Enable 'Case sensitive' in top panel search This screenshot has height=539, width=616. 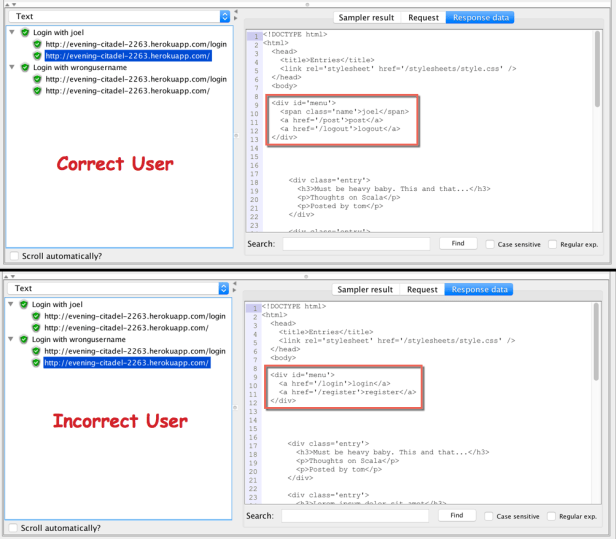[490, 244]
